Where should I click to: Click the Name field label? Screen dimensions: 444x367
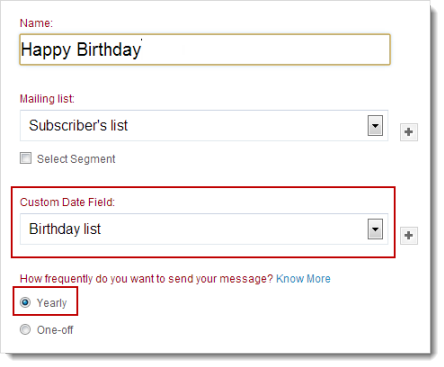coord(36,23)
